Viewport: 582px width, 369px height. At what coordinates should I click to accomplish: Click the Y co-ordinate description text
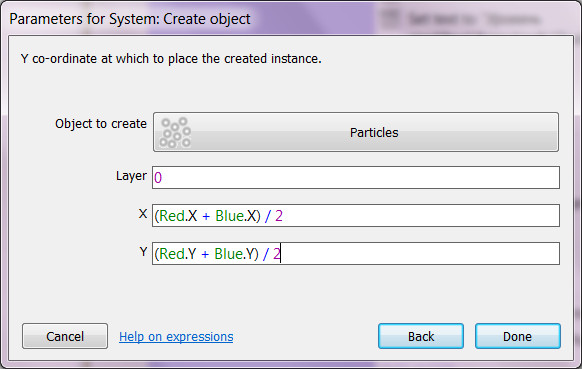(x=171, y=59)
